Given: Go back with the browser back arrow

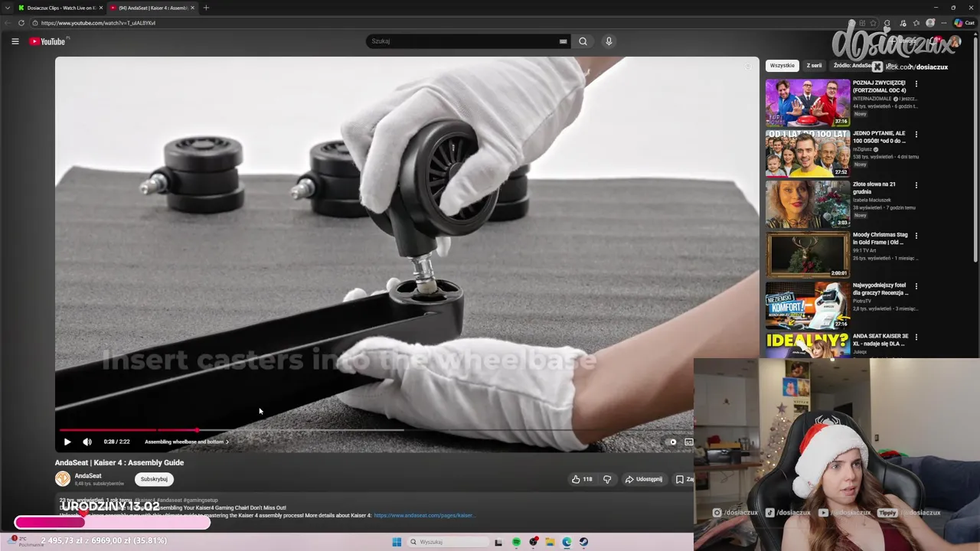Looking at the screenshot, I should [8, 23].
